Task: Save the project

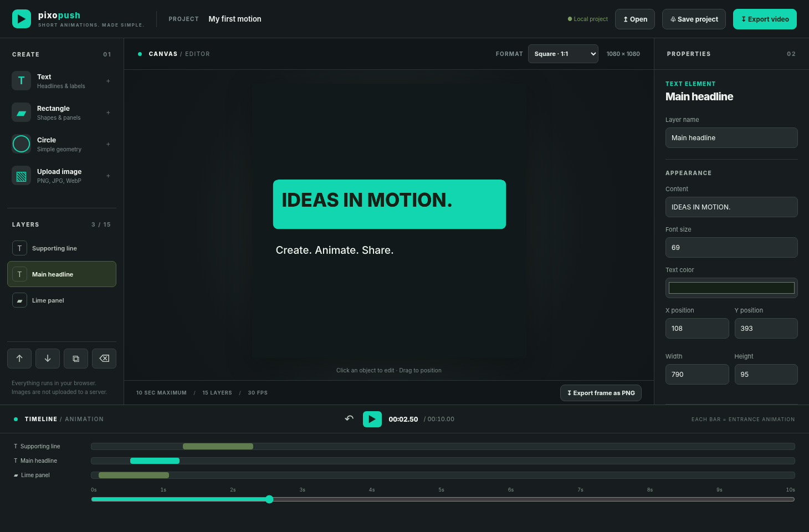Action: [x=694, y=19]
